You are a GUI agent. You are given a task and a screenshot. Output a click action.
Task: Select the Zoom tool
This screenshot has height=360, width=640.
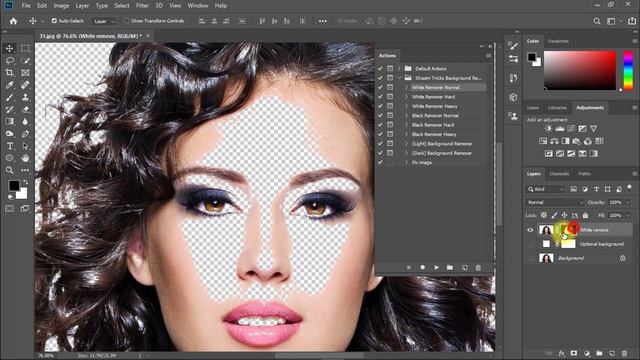click(9, 170)
